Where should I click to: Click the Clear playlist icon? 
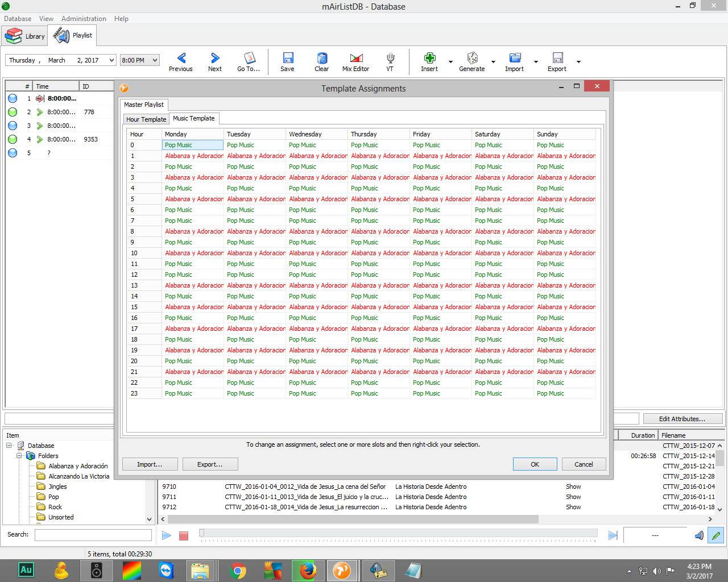[322, 58]
